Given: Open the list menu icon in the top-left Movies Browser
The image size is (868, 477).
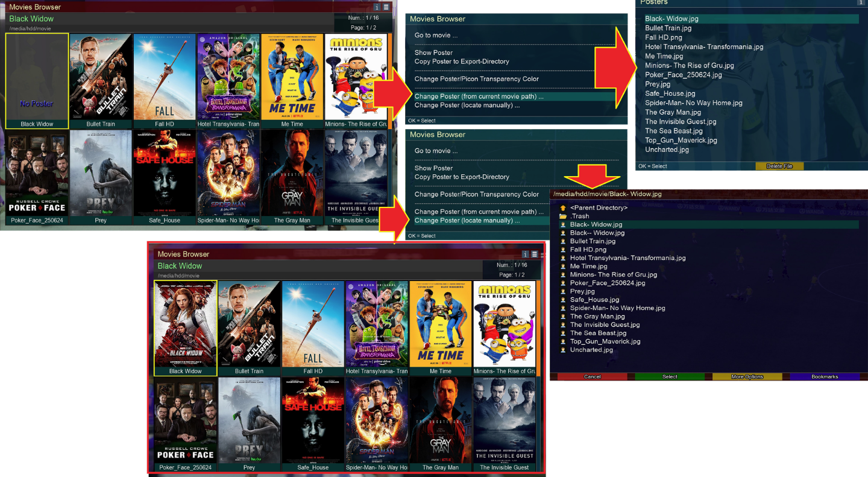Looking at the screenshot, I should [386, 7].
